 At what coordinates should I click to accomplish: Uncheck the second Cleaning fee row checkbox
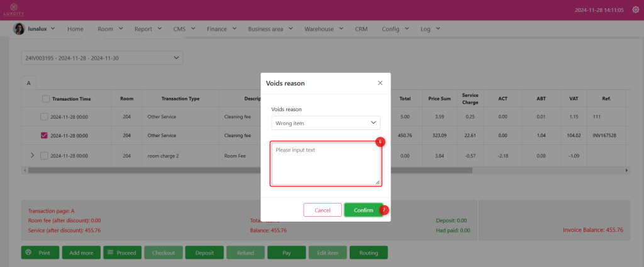click(x=43, y=135)
